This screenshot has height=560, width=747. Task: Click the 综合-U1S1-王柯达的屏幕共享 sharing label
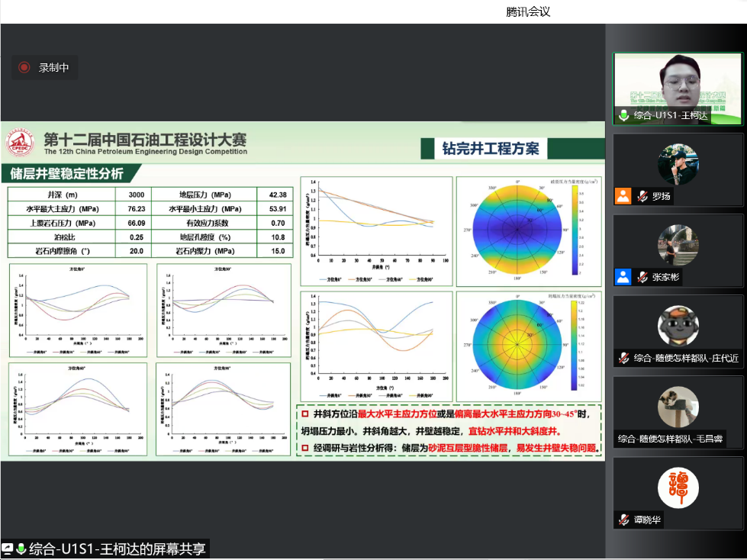click(117, 549)
